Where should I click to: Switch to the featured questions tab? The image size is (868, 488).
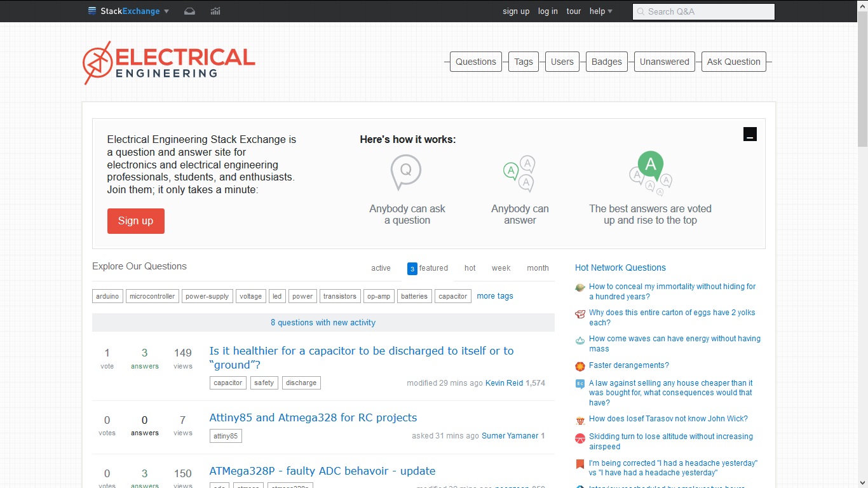coord(428,268)
